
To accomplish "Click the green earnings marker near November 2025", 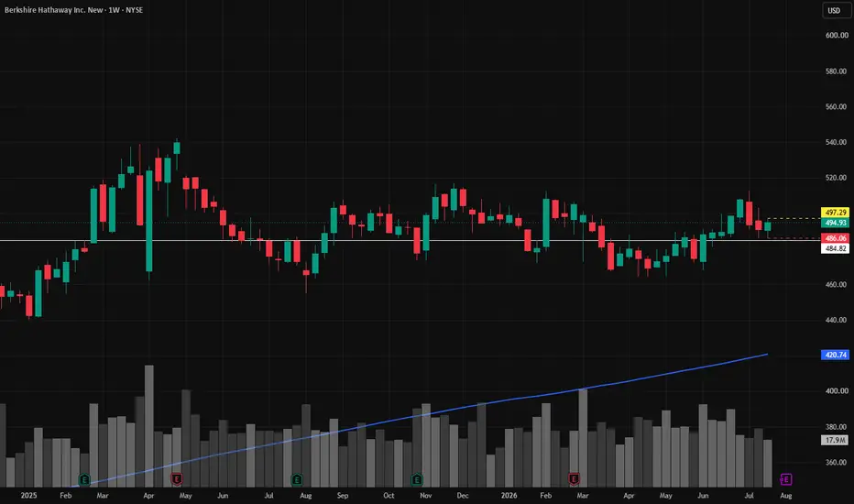I will point(417,479).
